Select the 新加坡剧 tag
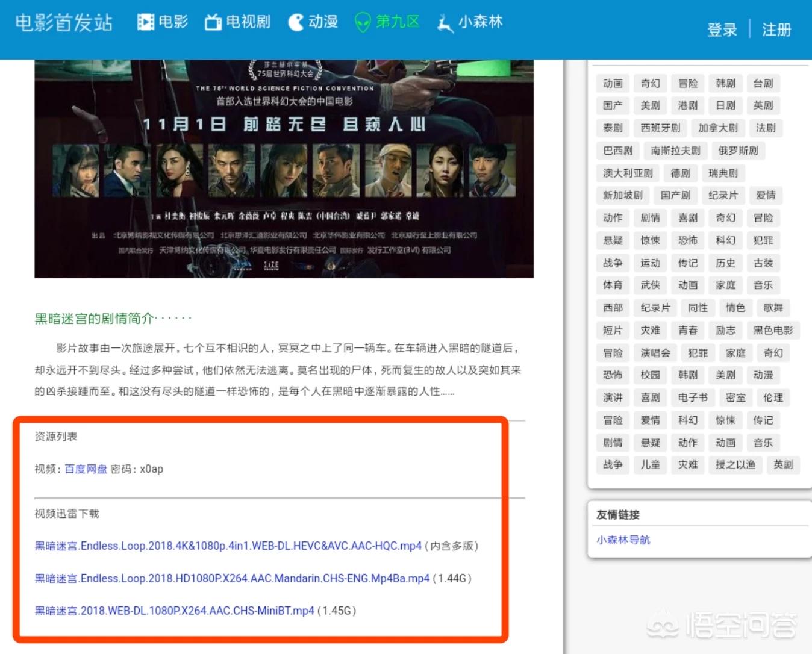Image resolution: width=812 pixels, height=654 pixels. [623, 195]
